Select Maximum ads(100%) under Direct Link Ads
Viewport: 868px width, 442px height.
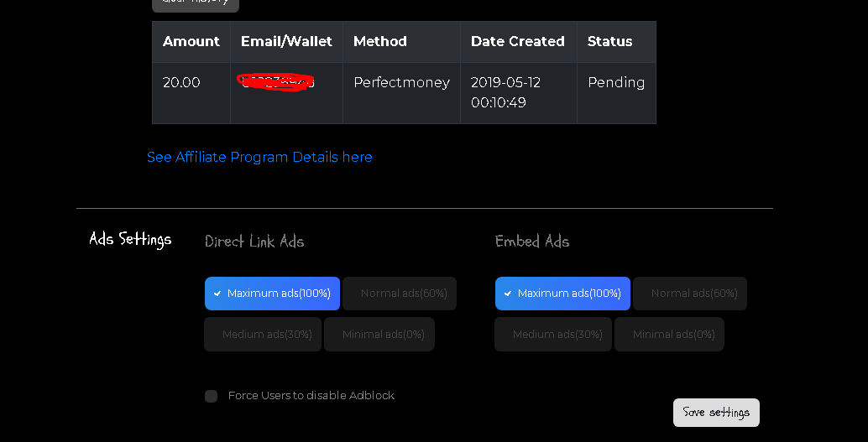tap(272, 294)
